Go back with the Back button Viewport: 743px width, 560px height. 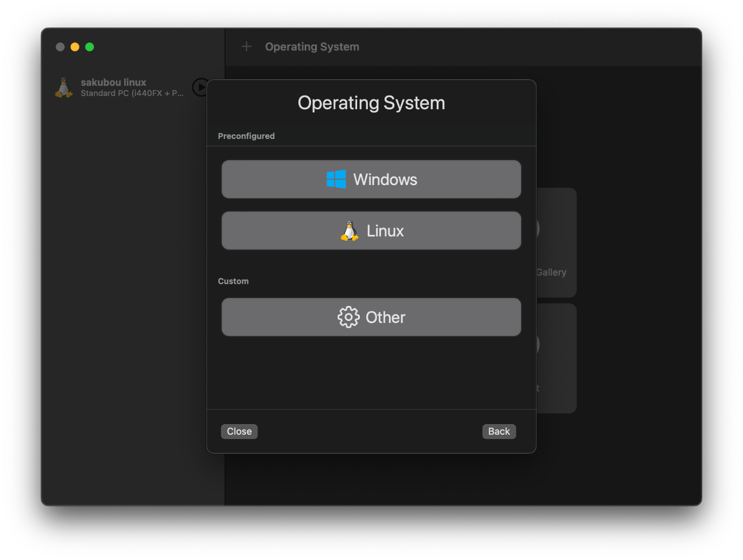(499, 432)
